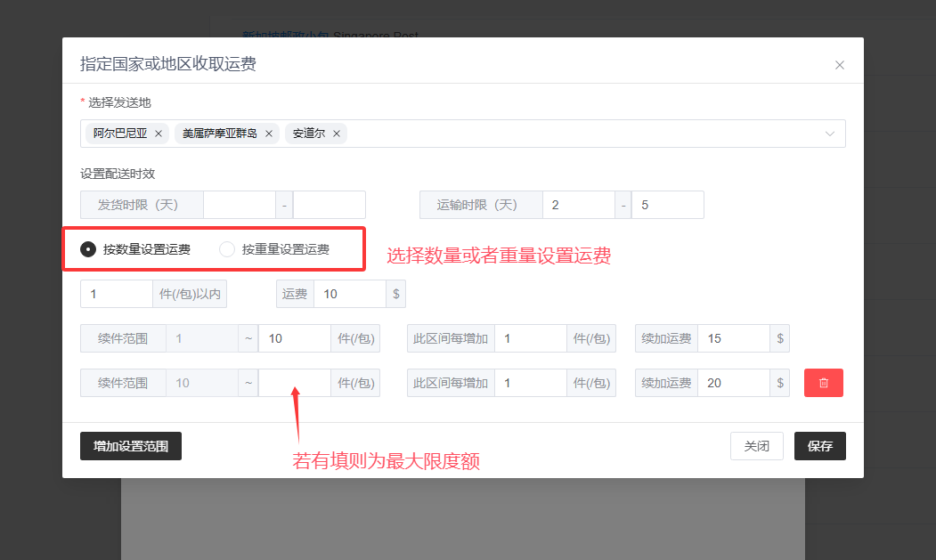Select 按数量设置运费 radio option
Viewport: 936px width, 560px height.
tap(88, 249)
